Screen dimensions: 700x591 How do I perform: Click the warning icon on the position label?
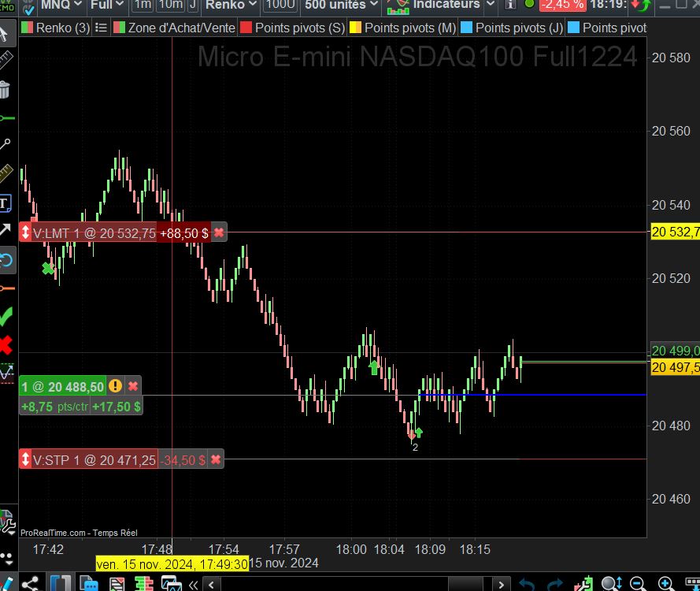(115, 386)
